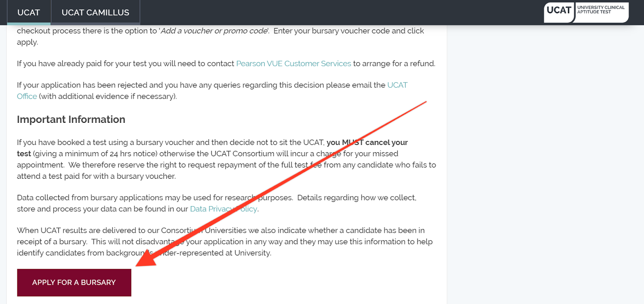Open the Data Privacy Policy link
The image size is (644, 304).
223,209
